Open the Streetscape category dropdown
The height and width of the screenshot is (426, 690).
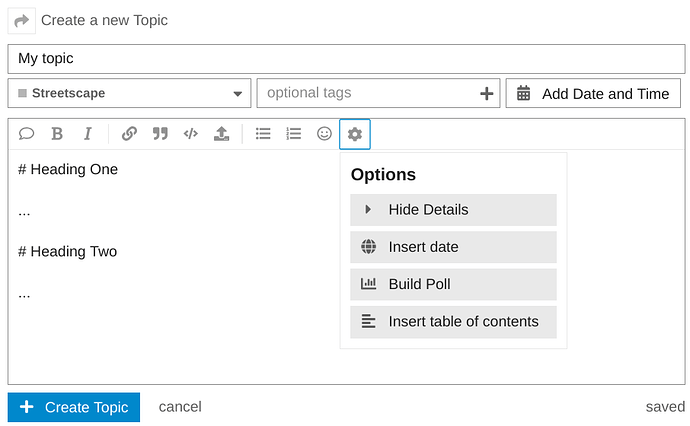pyautogui.click(x=129, y=94)
